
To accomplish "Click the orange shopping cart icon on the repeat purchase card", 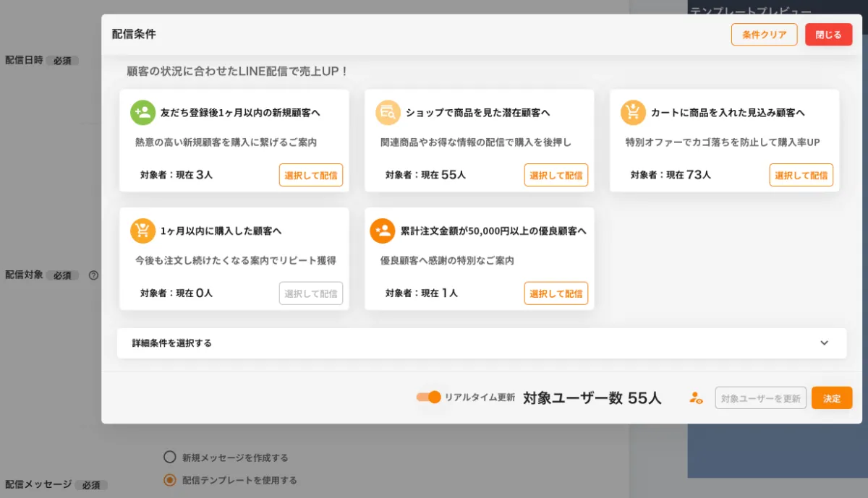I will (x=143, y=231).
